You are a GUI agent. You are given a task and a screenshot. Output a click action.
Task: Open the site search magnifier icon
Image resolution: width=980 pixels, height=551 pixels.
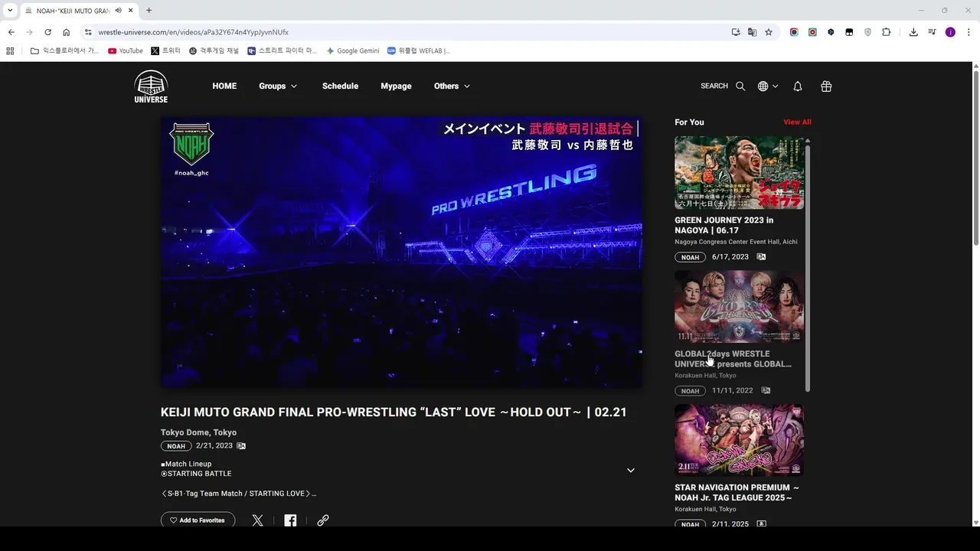[740, 86]
